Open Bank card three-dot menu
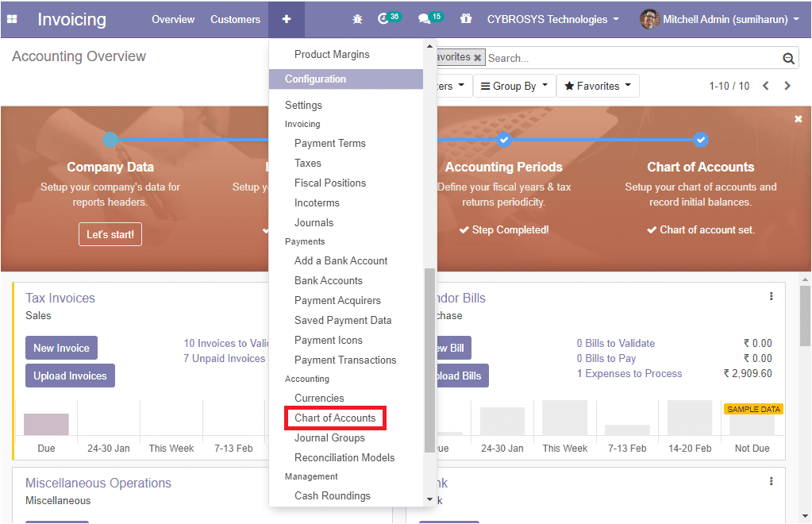812x524 pixels. coord(771,481)
